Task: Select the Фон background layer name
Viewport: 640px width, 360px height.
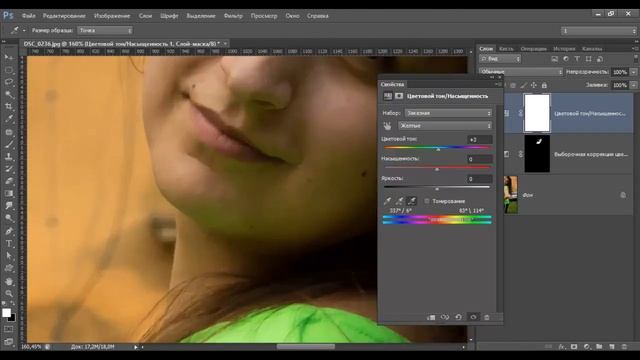Action: tap(528, 196)
